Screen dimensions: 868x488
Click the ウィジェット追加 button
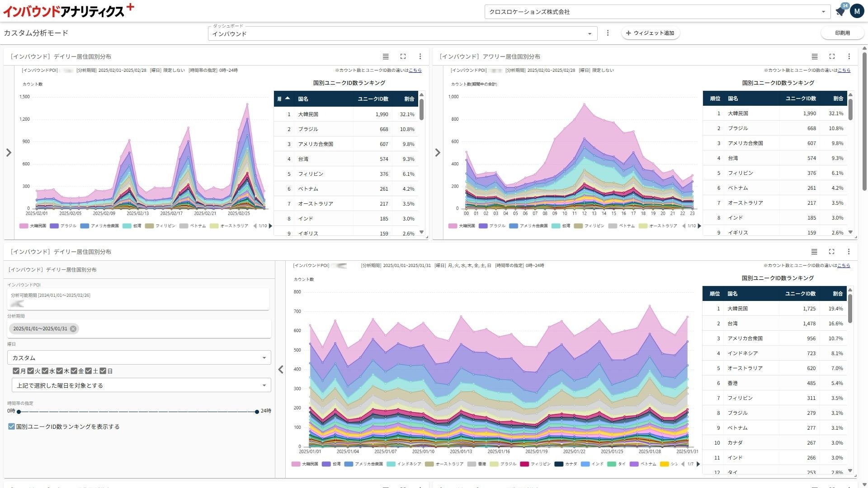tap(650, 33)
